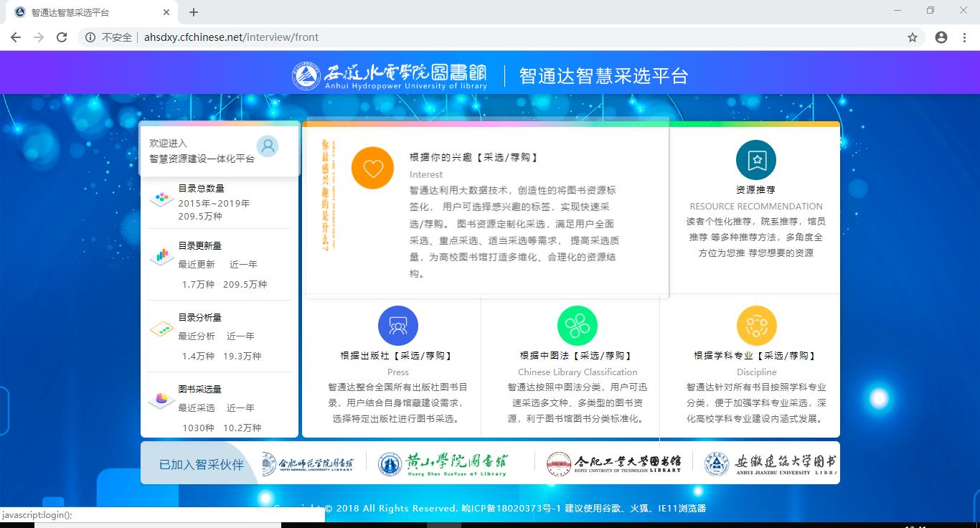
Task: Click the orange heart Interest icon
Action: point(372,169)
